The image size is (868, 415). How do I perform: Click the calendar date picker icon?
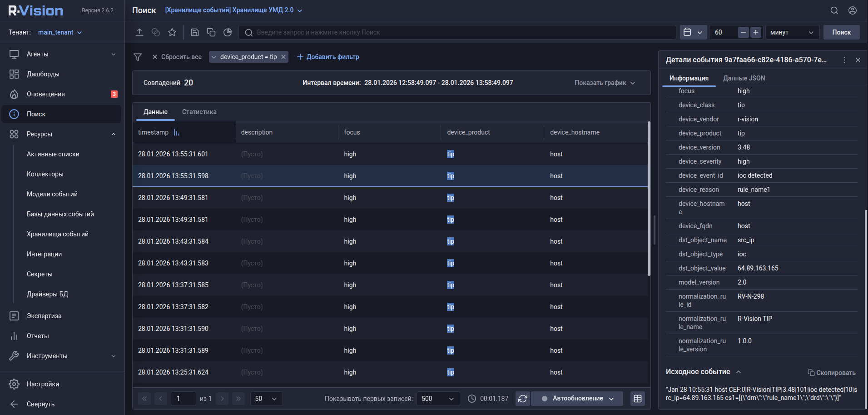point(688,32)
